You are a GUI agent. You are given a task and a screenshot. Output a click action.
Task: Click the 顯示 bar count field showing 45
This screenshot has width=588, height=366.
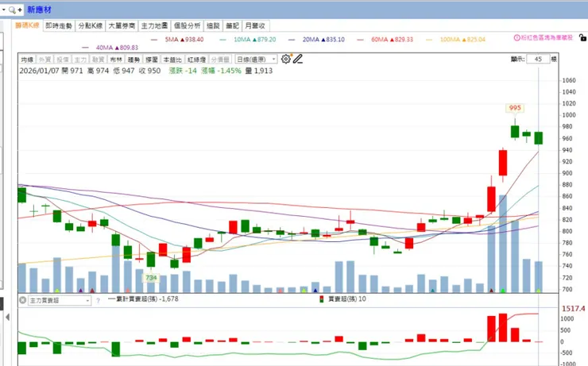[x=538, y=60]
